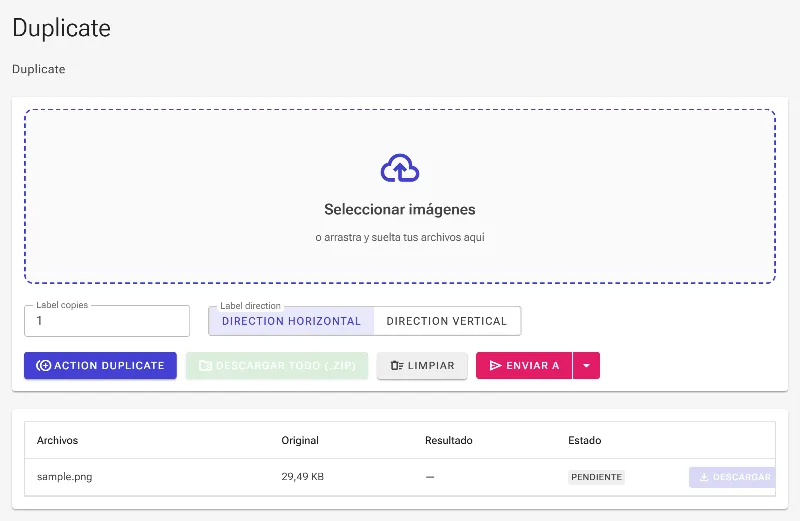Image resolution: width=800 pixels, height=521 pixels.
Task: Click the Estado column header
Action: 585,440
